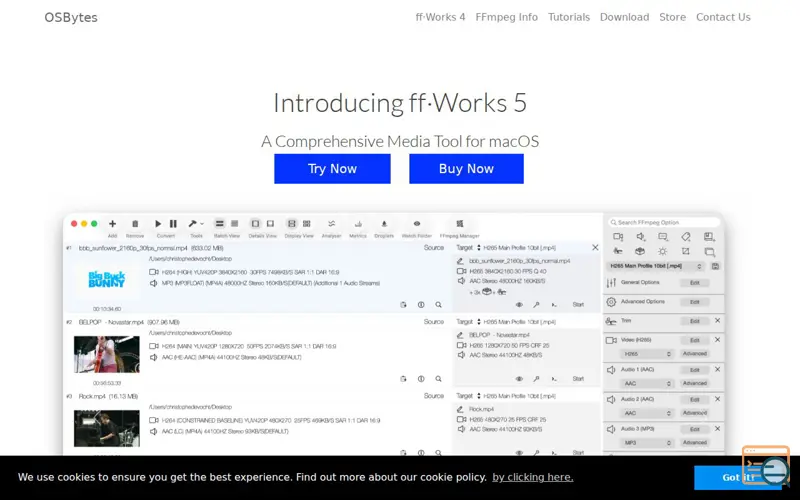Image resolution: width=800 pixels, height=500 pixels.
Task: Click the pencil rename icon next to Rock.mp4 target
Action: (460, 409)
